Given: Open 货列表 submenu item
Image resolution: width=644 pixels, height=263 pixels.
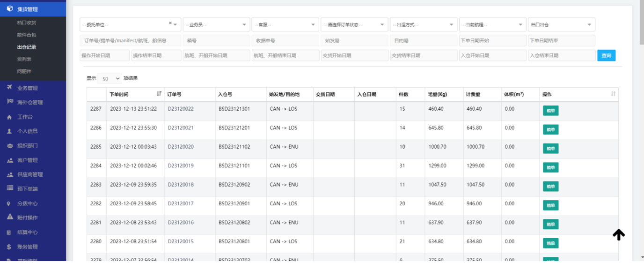Looking at the screenshot, I should [x=24, y=59].
